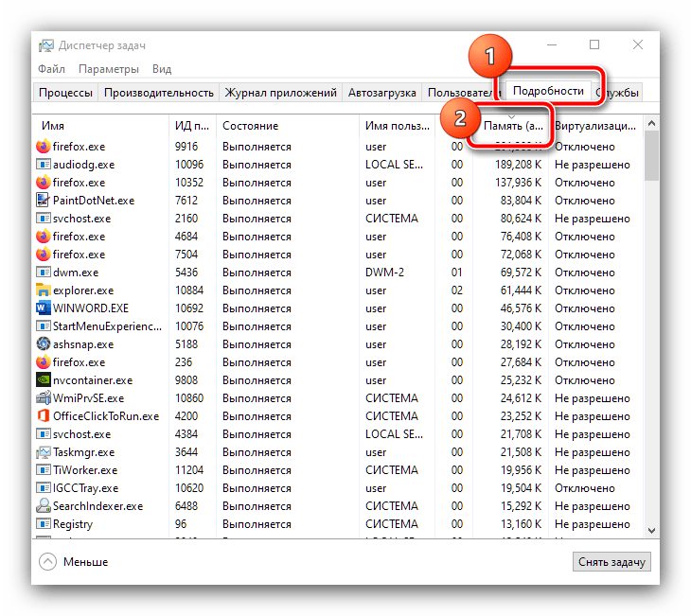Click the PaintDotNet.exe icon
Viewport: 691px width, 616px height.
pos(44,201)
